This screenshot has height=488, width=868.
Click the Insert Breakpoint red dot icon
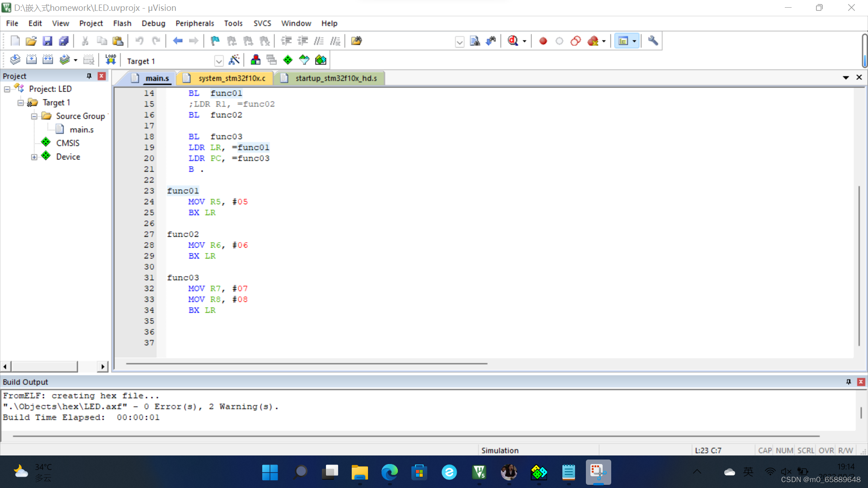[x=543, y=41]
